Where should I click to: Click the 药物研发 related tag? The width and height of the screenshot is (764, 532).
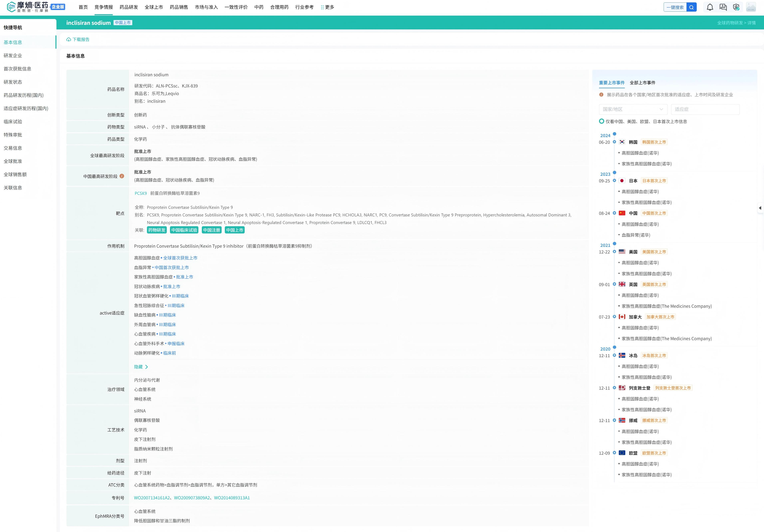157,230
